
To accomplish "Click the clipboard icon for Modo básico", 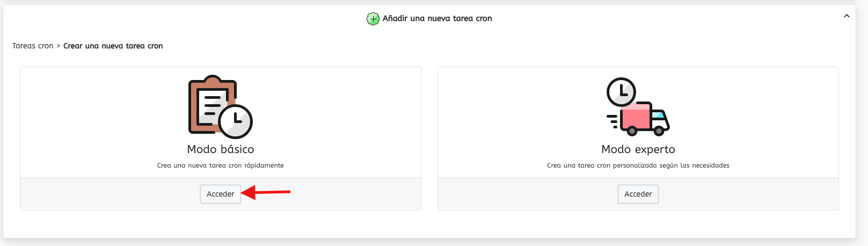I will (212, 105).
